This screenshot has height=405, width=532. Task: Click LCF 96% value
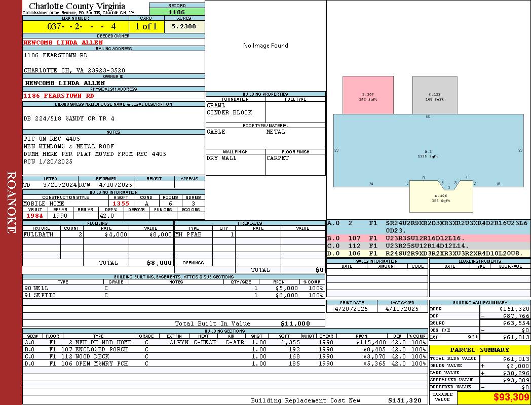pos(473,337)
